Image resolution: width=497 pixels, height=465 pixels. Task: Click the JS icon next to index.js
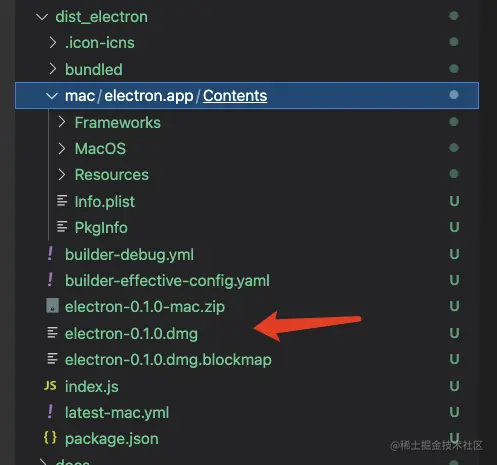[50, 386]
